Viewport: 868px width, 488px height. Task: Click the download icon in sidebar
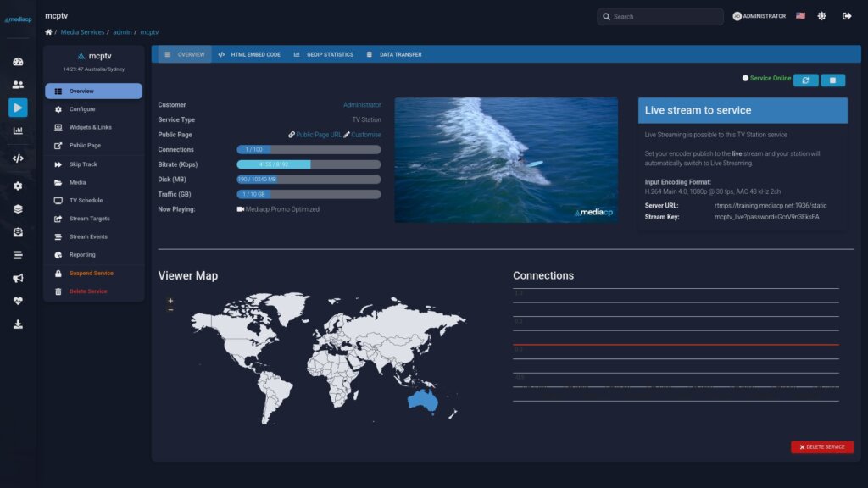click(18, 324)
